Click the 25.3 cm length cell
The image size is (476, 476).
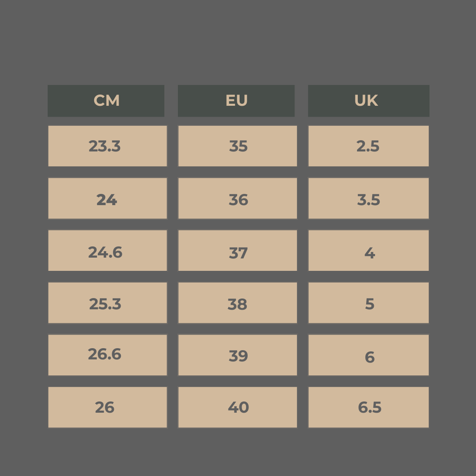[x=107, y=303]
